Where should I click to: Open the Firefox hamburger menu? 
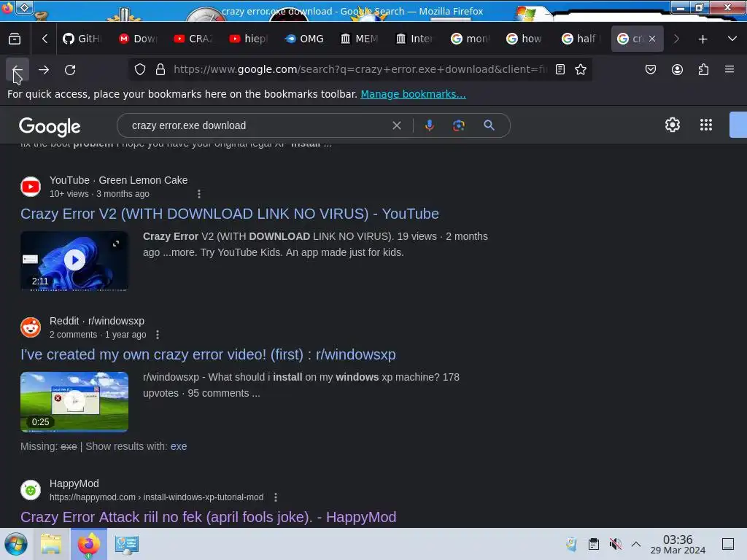(729, 69)
